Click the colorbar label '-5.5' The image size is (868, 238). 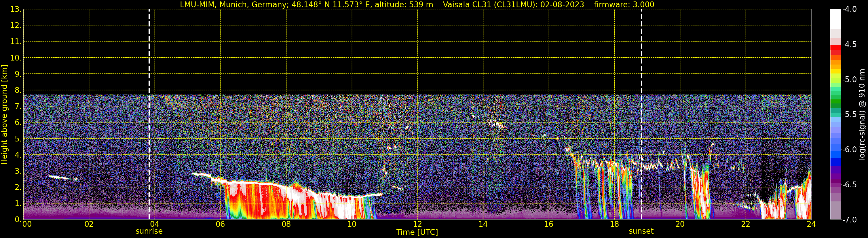tap(849, 114)
